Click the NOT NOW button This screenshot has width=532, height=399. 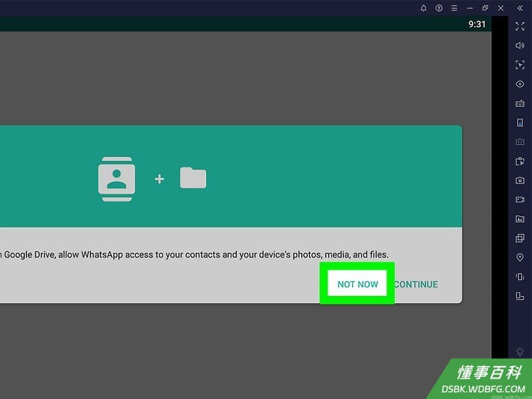pyautogui.click(x=357, y=284)
